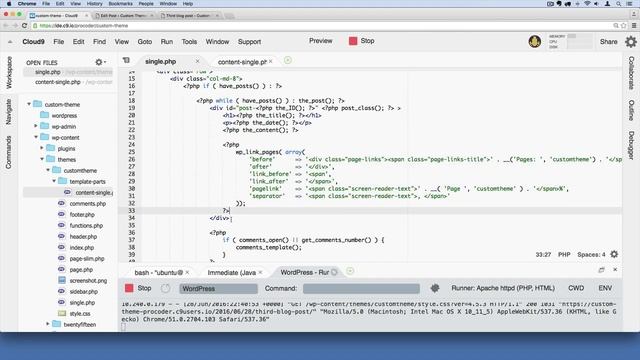The image size is (640, 360).
Task: Open editor status bar settings gear
Action: click(614, 254)
